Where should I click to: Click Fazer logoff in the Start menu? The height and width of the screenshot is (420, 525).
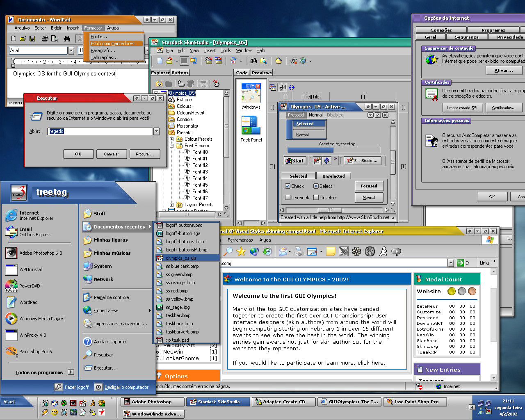pos(72,387)
